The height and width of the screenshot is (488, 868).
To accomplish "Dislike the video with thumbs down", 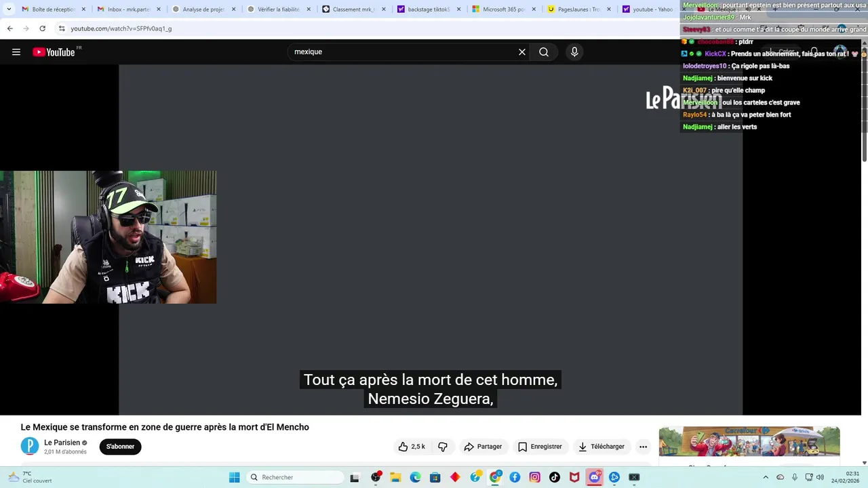I will [x=443, y=447].
